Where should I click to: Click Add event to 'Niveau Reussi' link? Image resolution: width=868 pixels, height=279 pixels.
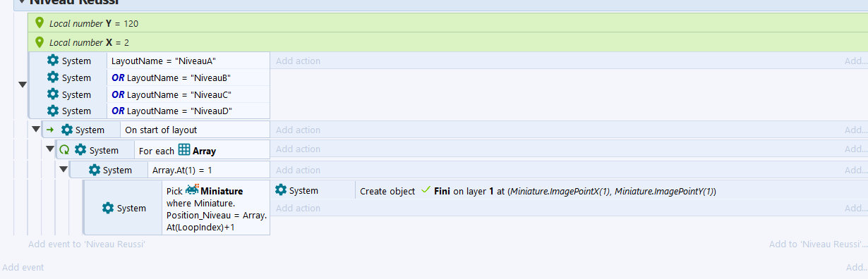click(x=87, y=244)
